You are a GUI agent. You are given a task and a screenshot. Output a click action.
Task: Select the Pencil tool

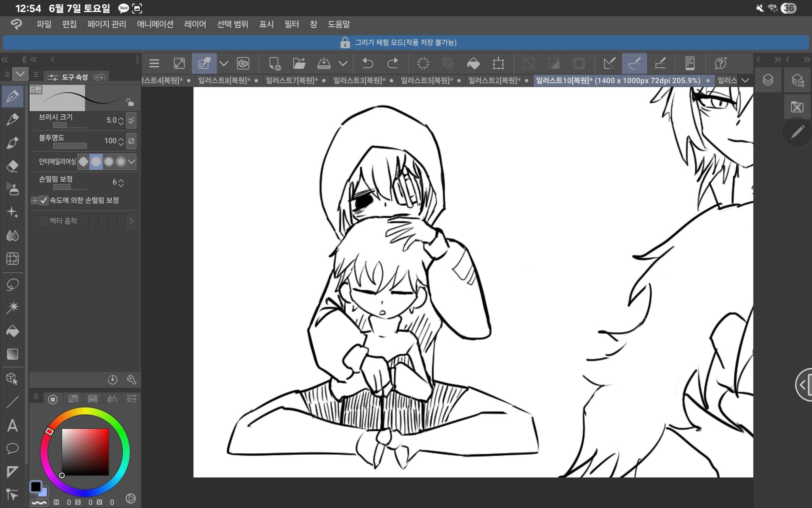coord(12,120)
